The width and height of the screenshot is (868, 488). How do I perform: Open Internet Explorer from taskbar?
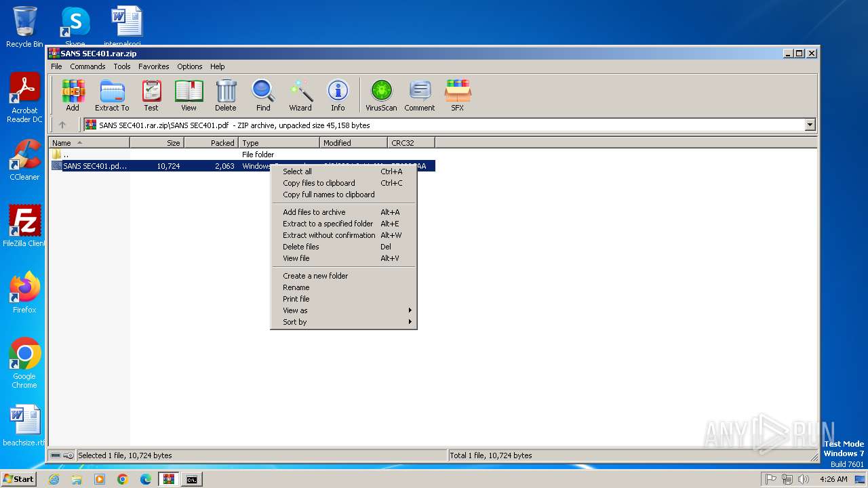(x=54, y=479)
